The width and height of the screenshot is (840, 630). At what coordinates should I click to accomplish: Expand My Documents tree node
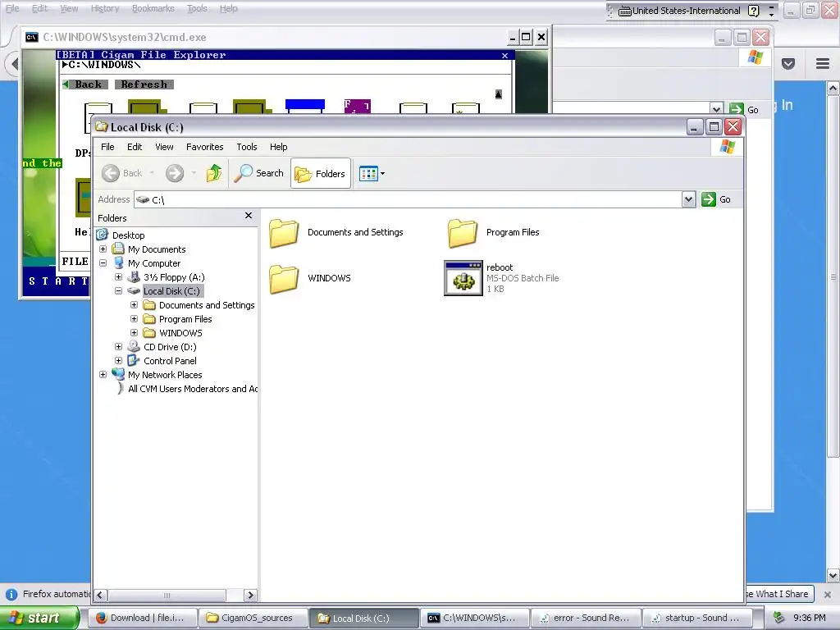[103, 249]
